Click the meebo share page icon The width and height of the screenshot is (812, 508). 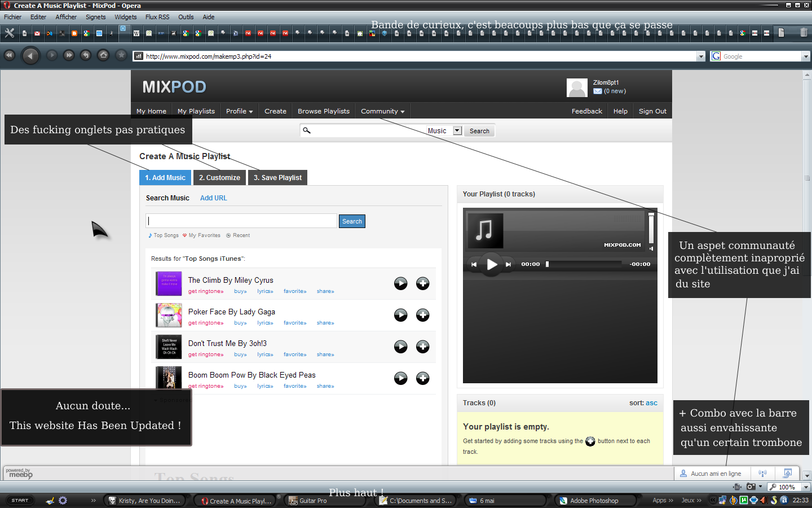788,473
